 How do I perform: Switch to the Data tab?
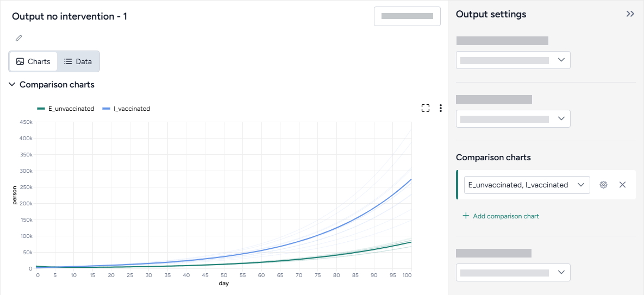[x=78, y=61]
